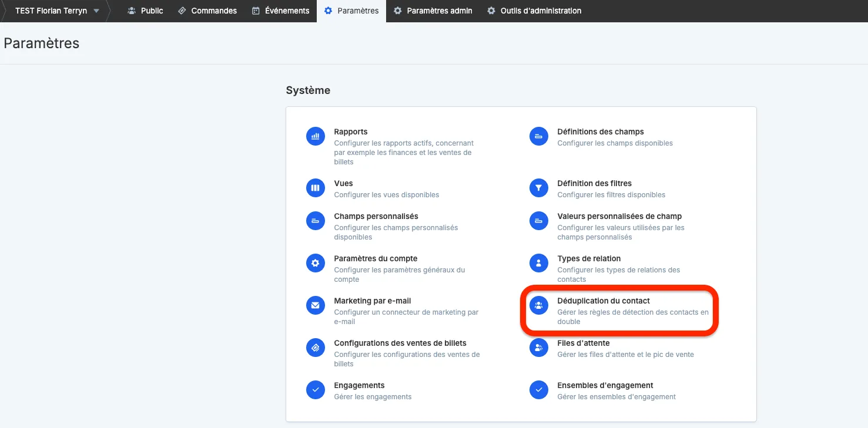Open the Vues settings link
The width and height of the screenshot is (868, 428).
click(344, 184)
